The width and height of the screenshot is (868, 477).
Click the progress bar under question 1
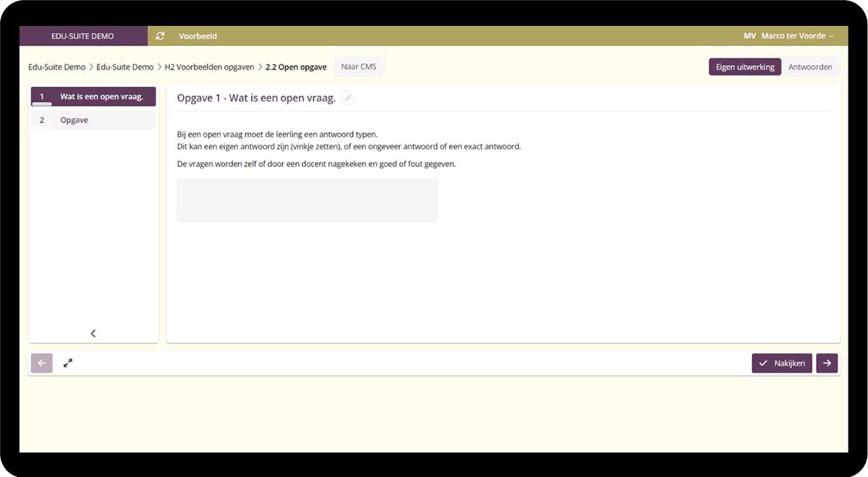[42, 104]
